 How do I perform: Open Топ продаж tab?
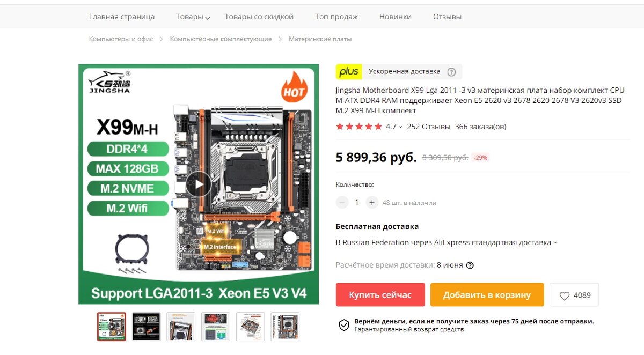coord(336,17)
